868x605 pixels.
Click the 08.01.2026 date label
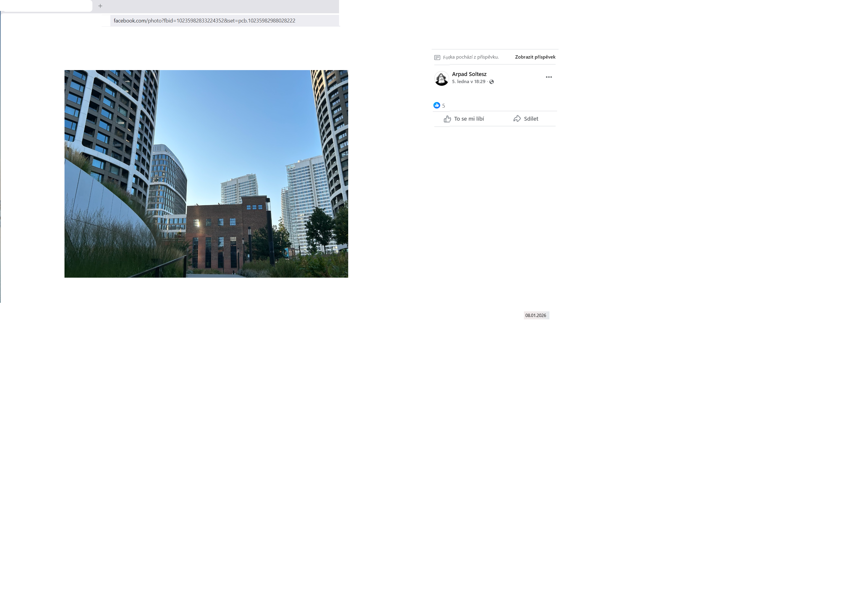tap(536, 316)
